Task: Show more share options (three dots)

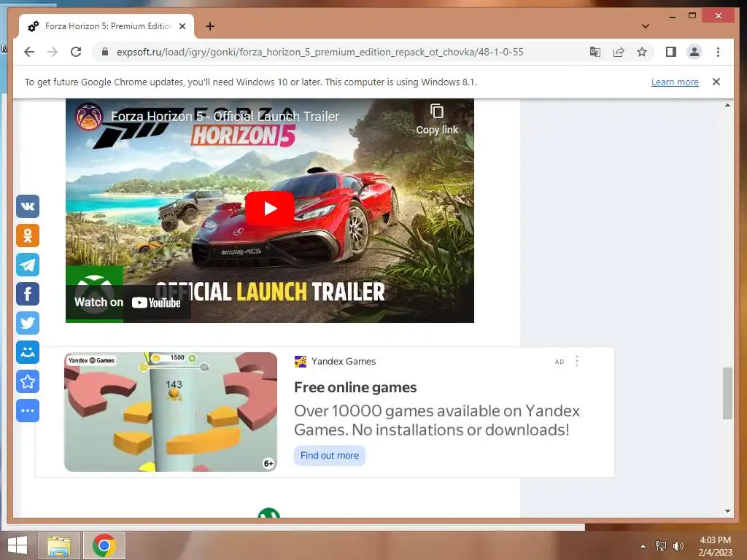Action: click(28, 411)
